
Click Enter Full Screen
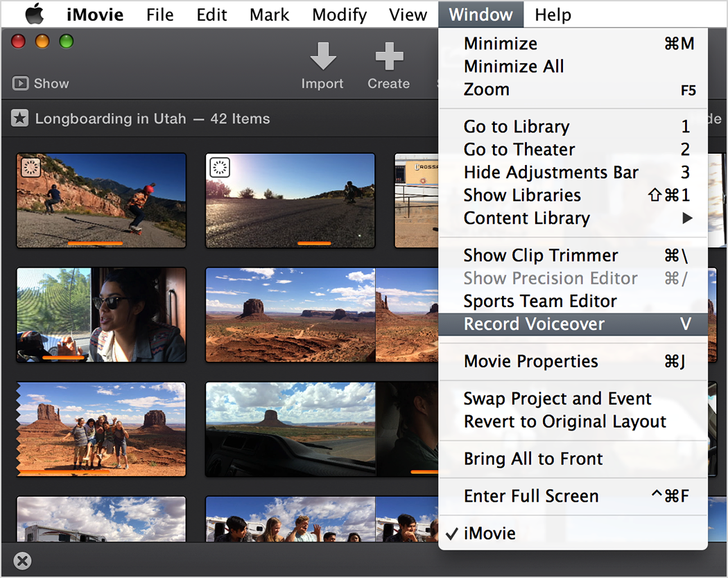click(x=530, y=496)
